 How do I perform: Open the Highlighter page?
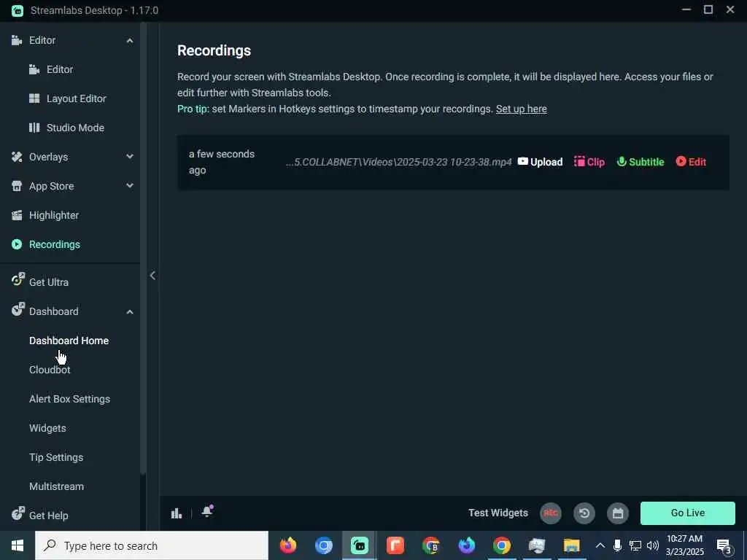54,215
